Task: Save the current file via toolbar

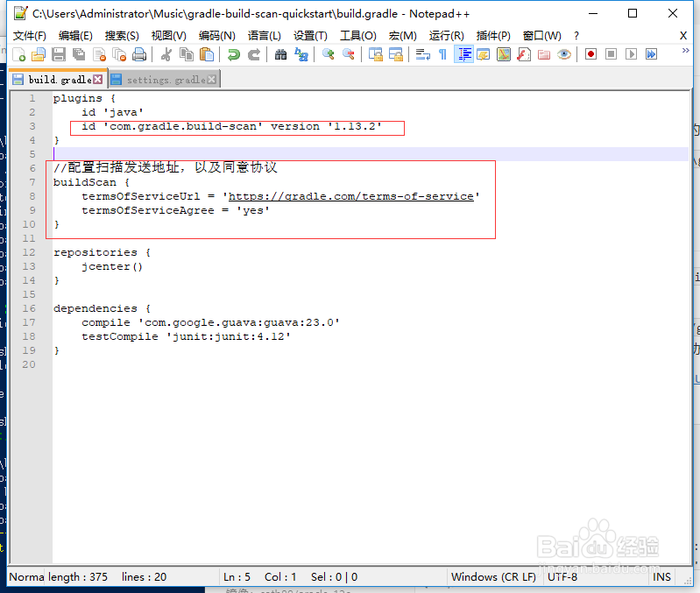Action: [x=59, y=54]
